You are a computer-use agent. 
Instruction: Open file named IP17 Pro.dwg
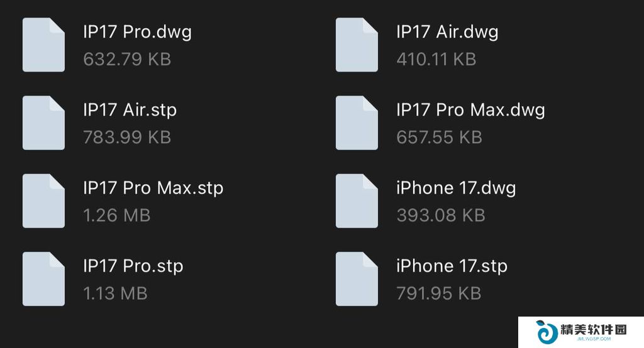tap(137, 33)
